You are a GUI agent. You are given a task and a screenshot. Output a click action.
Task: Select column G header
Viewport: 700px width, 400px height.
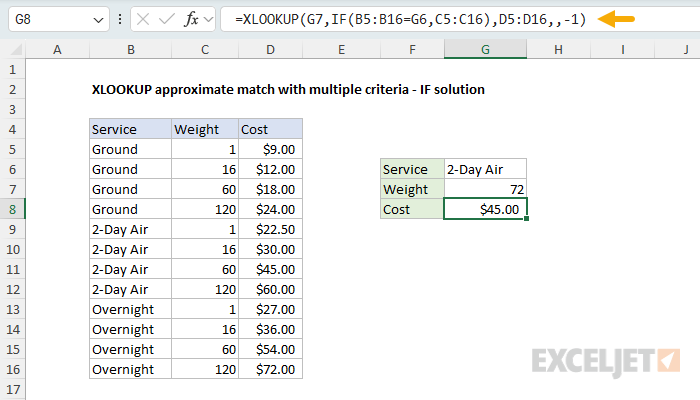(485, 50)
